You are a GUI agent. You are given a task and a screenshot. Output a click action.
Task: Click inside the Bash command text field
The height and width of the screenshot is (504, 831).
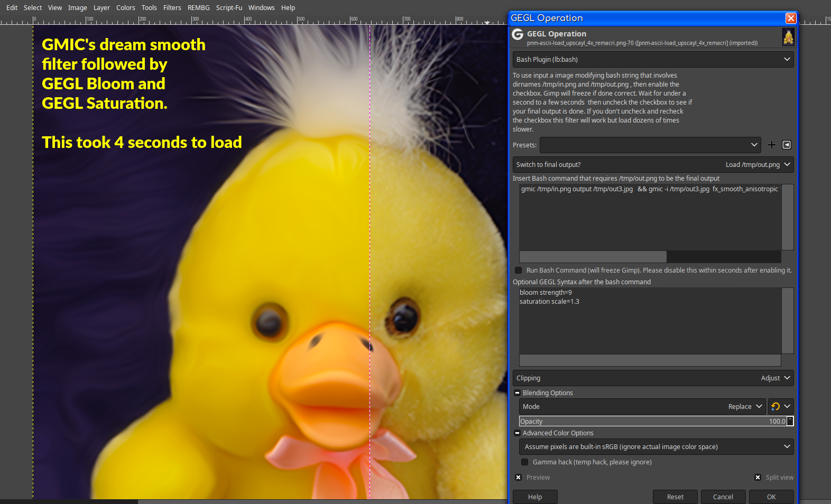tap(650, 217)
